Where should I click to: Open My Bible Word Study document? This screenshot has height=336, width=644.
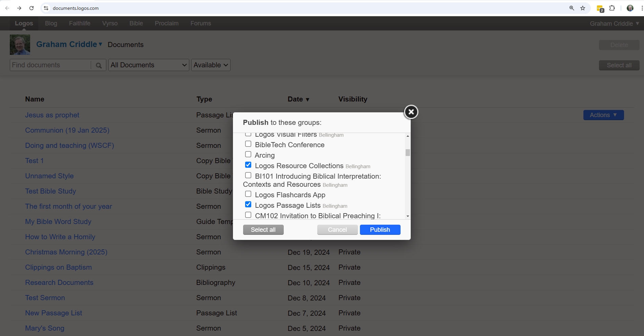58,222
